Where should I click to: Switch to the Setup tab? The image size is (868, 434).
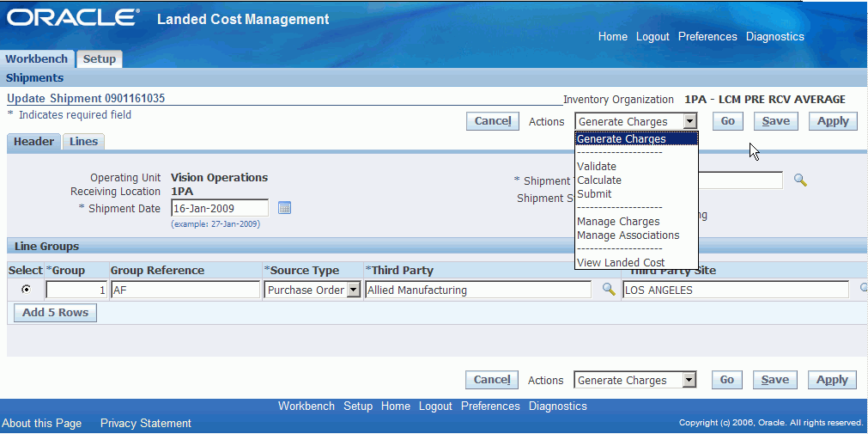[99, 58]
